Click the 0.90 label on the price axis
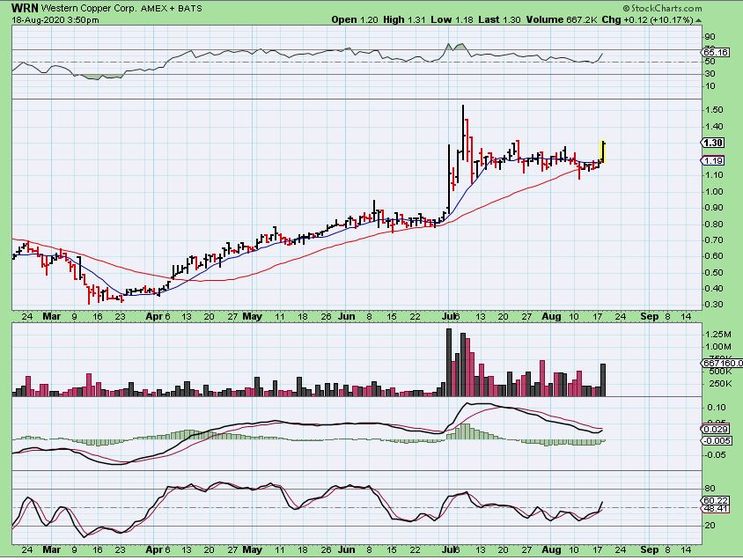Screen dimensions: 743x560 [714, 208]
